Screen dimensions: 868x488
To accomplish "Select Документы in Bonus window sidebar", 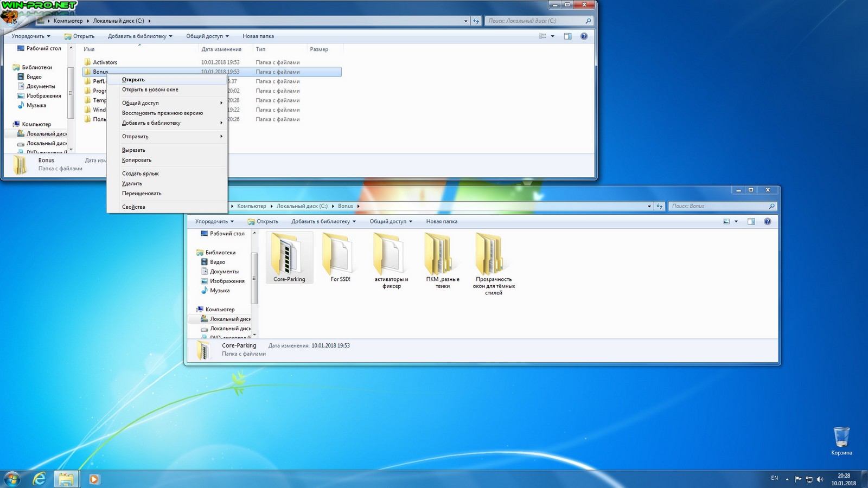I will click(x=224, y=272).
